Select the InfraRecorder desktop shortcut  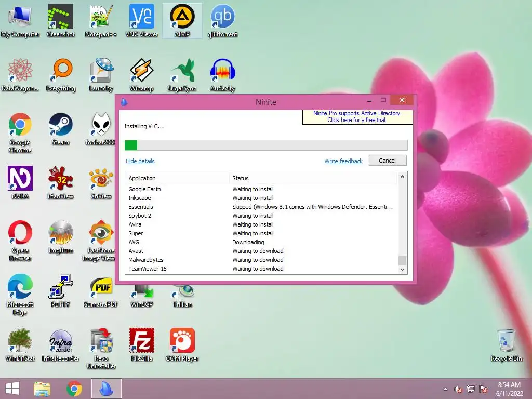(60, 345)
